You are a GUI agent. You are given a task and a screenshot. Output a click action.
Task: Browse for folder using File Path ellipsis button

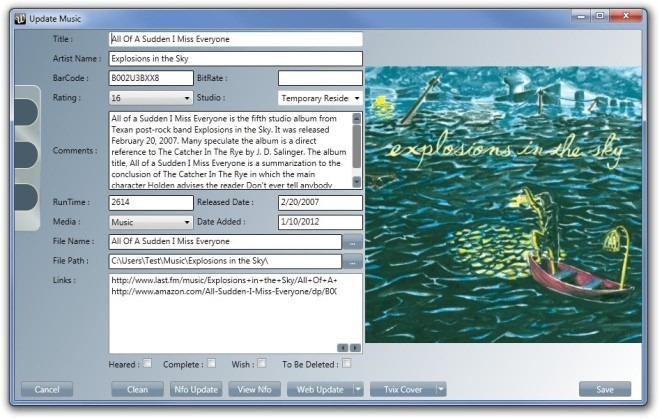click(x=352, y=262)
